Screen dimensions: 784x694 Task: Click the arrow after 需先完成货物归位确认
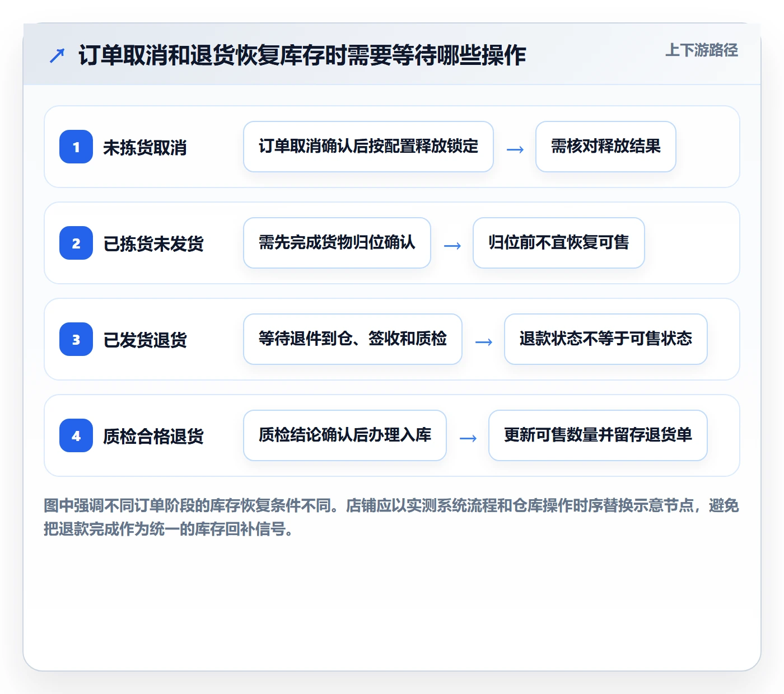pyautogui.click(x=452, y=246)
